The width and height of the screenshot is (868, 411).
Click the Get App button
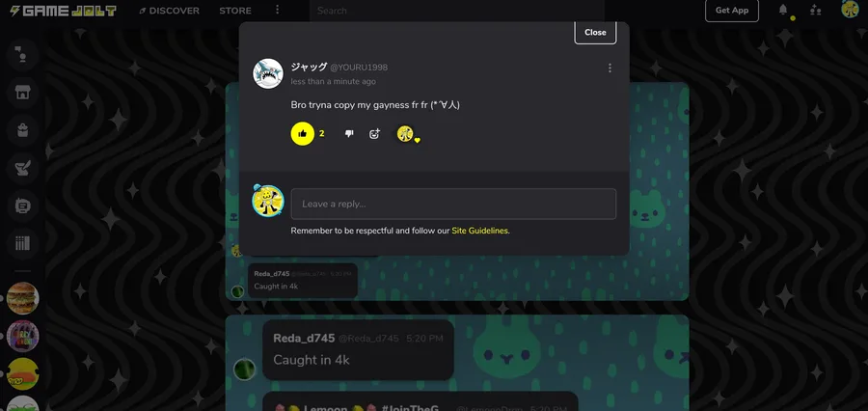pyautogui.click(x=732, y=10)
